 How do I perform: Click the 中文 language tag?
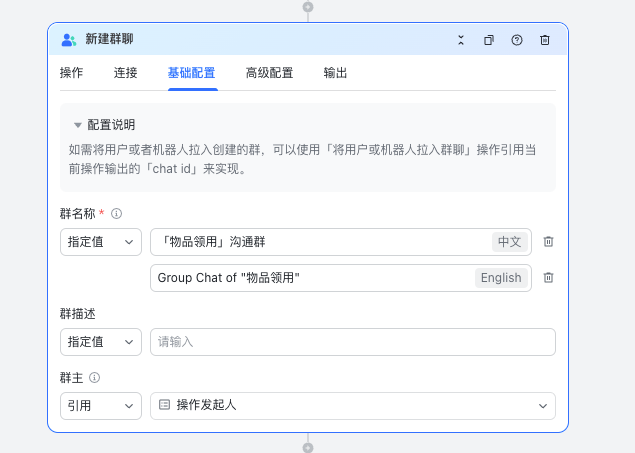(509, 242)
